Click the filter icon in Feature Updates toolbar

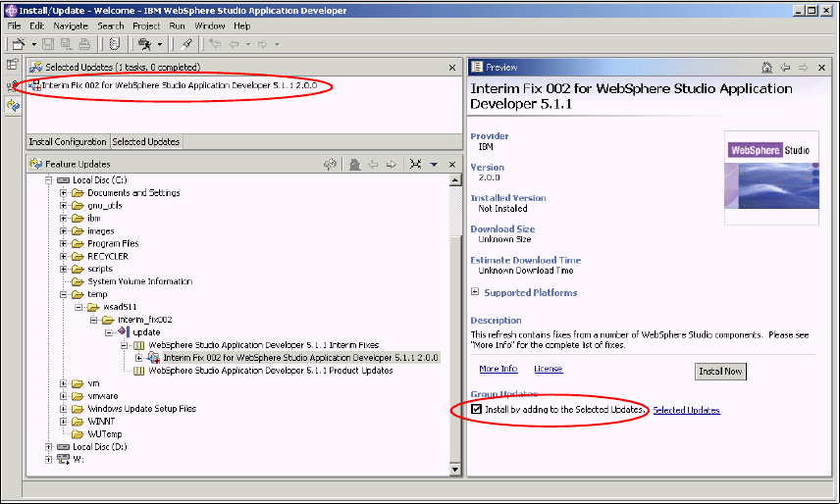[415, 165]
